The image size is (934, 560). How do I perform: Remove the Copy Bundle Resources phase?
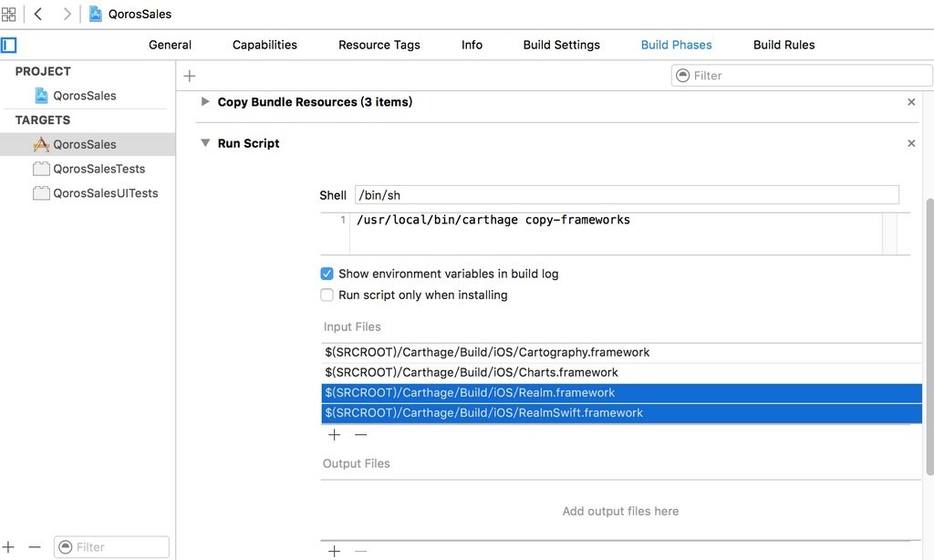(911, 102)
